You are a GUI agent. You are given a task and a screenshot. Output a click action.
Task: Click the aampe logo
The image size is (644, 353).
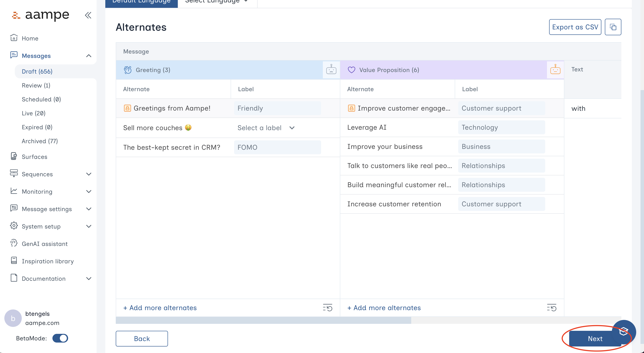[40, 15]
